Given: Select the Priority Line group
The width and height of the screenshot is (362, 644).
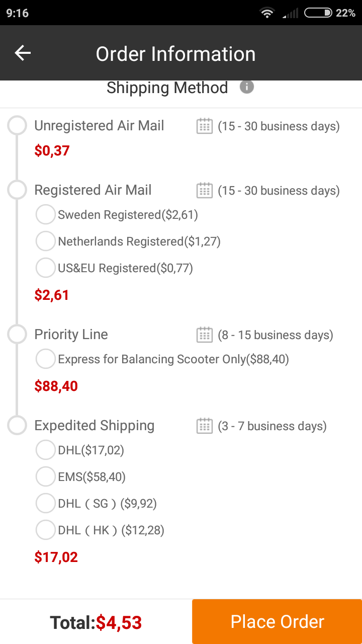Looking at the screenshot, I should [18, 335].
